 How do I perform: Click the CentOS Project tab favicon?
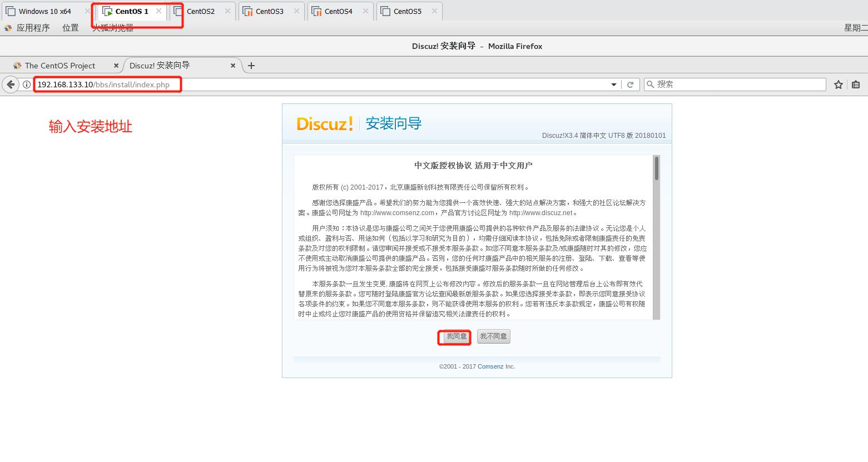click(17, 66)
